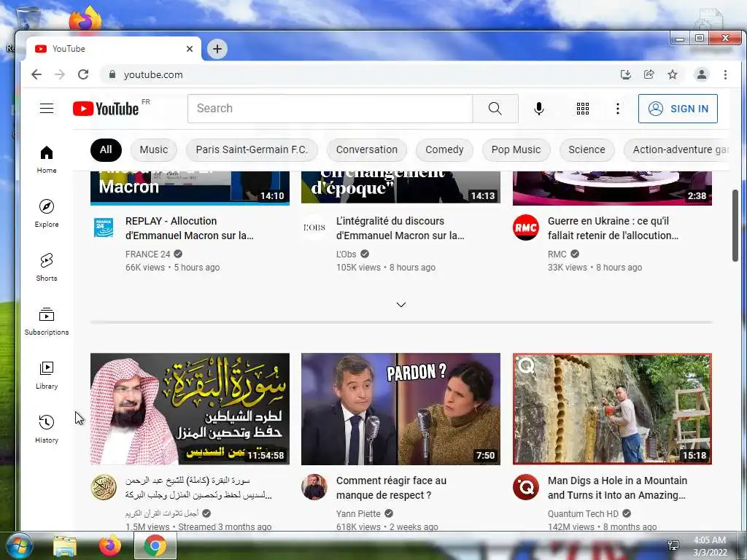Click the share page icon in address bar
This screenshot has height=560, width=747.
pyautogui.click(x=649, y=74)
